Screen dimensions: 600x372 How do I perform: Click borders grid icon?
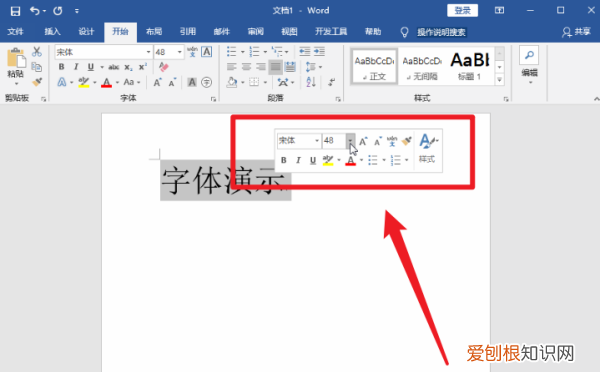[x=254, y=82]
